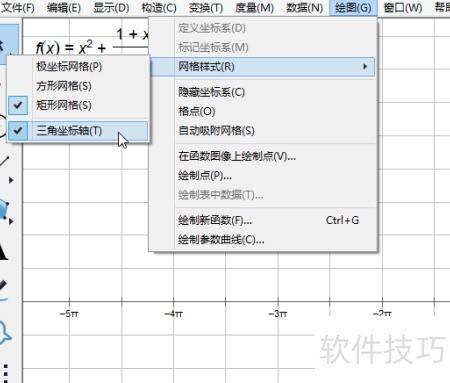This screenshot has width=450, height=383.
Task: Open the 显示(D) menu
Action: coord(111,7)
